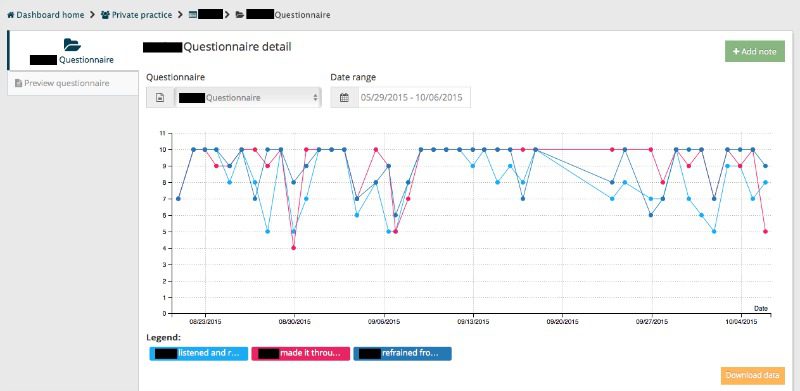The image size is (800, 391).
Task: Click the table icon in breadcrumb
Action: pos(193,15)
